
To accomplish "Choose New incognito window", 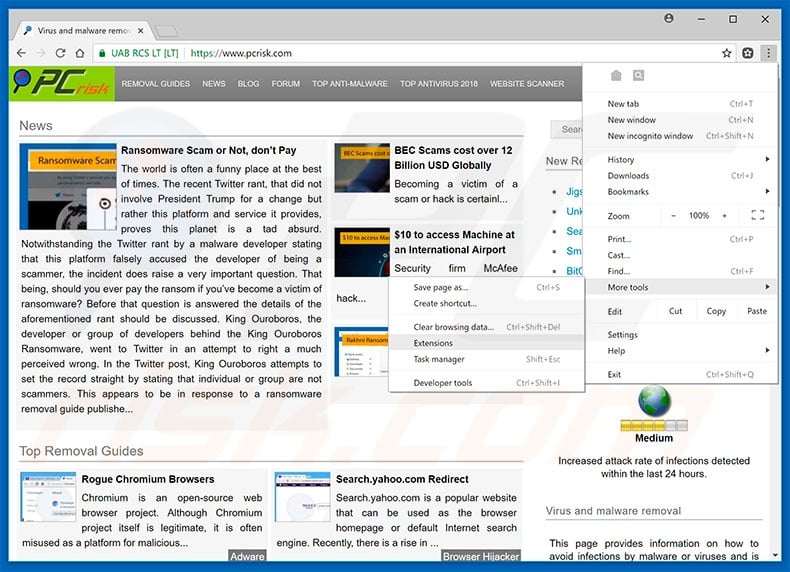I will (680, 136).
